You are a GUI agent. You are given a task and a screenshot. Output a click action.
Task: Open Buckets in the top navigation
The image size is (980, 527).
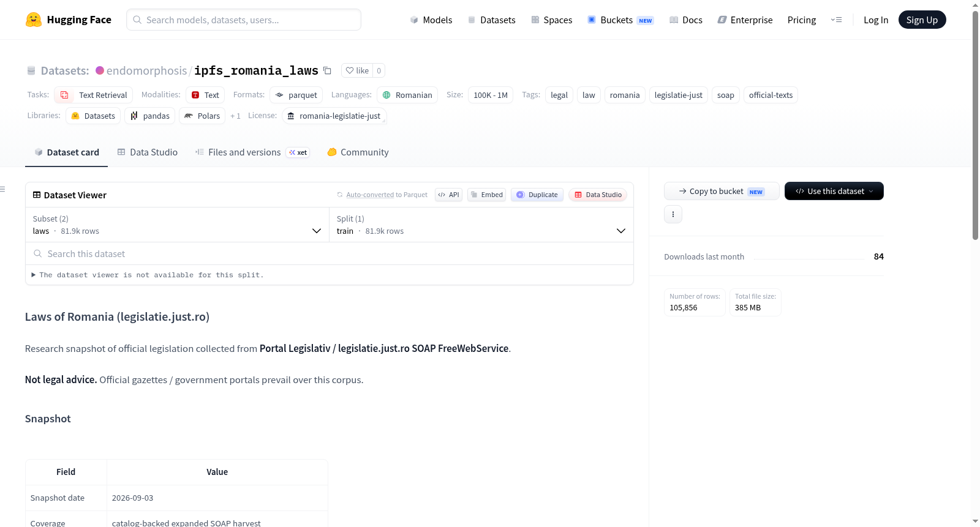click(x=620, y=20)
